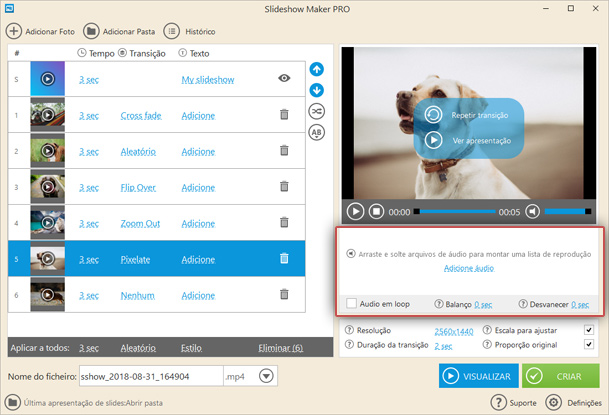Image resolution: width=609 pixels, height=415 pixels.
Task: Open Suporte help icon
Action: (x=499, y=403)
